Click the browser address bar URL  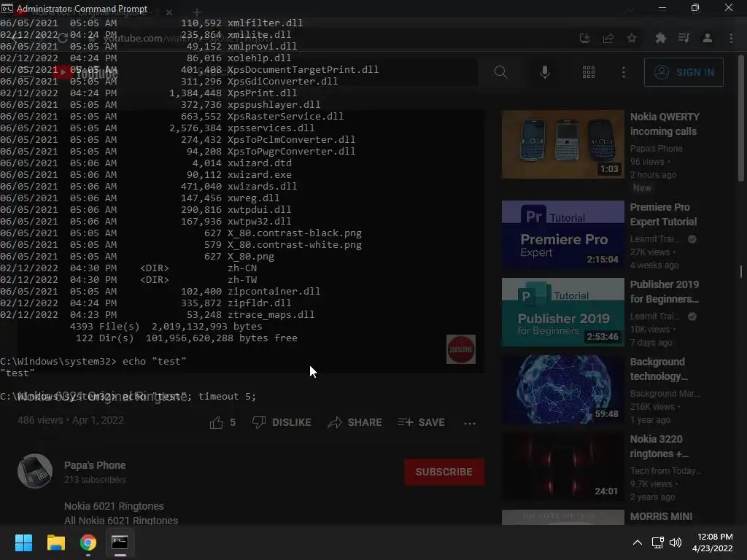coord(186,38)
